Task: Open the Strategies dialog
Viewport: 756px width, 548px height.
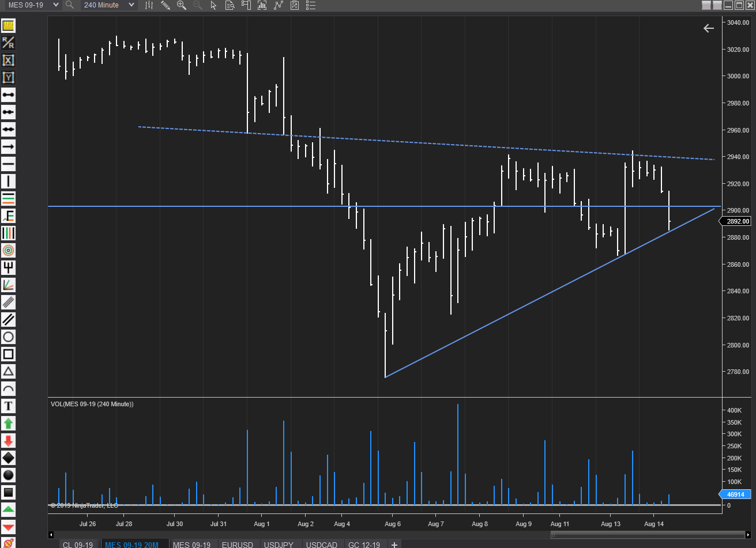Action: [295, 5]
